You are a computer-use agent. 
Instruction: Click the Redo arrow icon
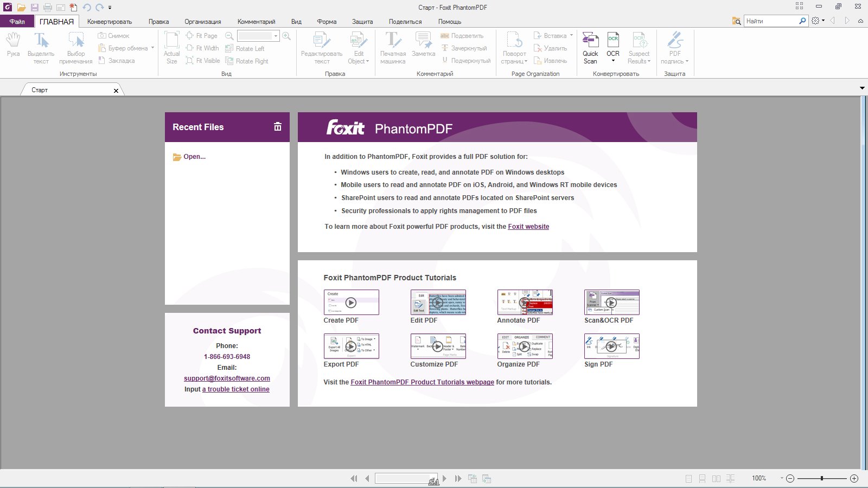tap(100, 8)
